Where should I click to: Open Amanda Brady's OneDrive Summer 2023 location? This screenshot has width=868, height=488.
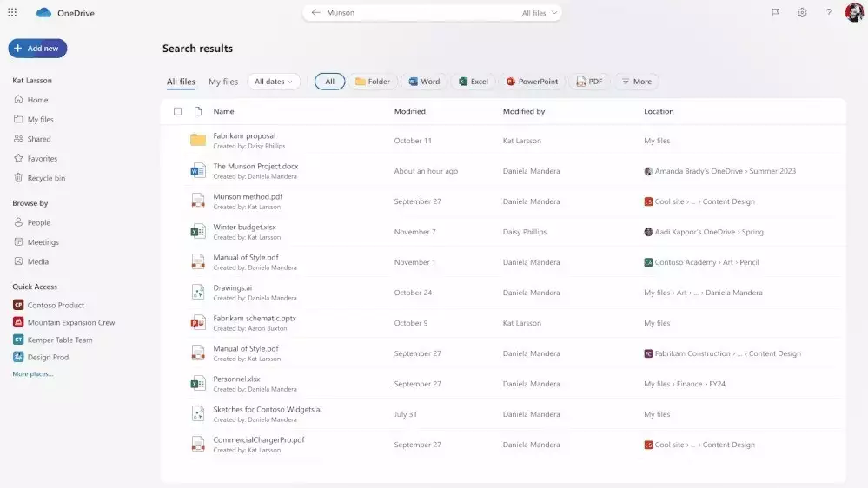point(719,171)
